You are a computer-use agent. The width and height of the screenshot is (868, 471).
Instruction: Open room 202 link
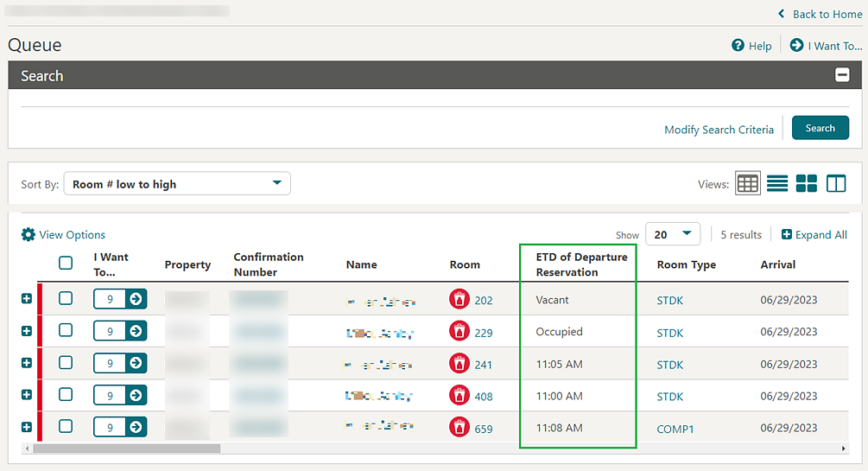click(x=484, y=301)
